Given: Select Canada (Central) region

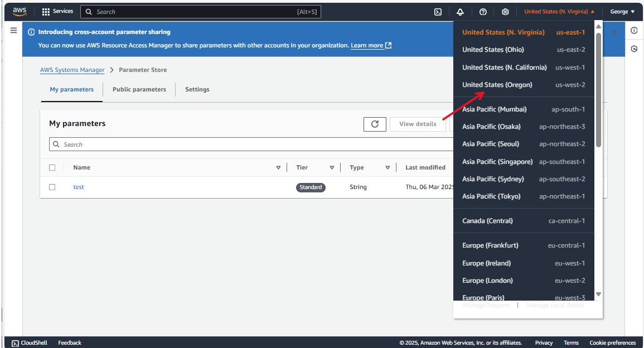Looking at the screenshot, I should 524,221.
